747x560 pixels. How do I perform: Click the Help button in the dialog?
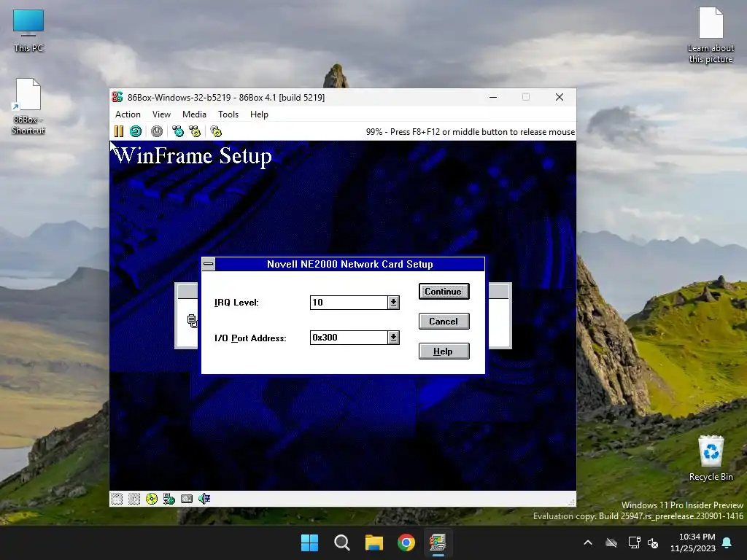pyautogui.click(x=444, y=351)
